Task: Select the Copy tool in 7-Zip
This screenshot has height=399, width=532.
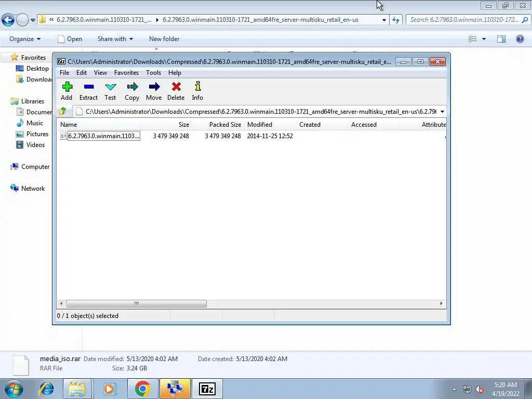Action: (132, 91)
